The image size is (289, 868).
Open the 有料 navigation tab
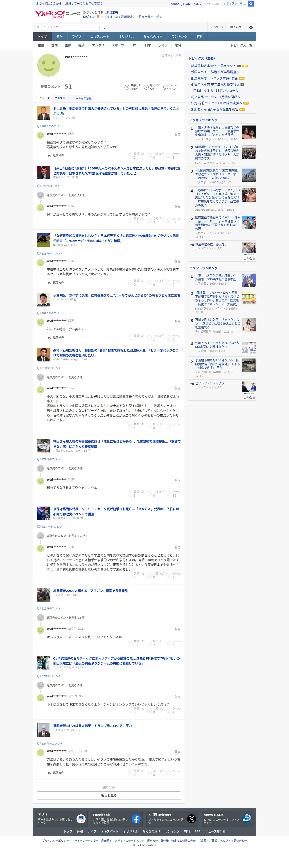coord(200,36)
